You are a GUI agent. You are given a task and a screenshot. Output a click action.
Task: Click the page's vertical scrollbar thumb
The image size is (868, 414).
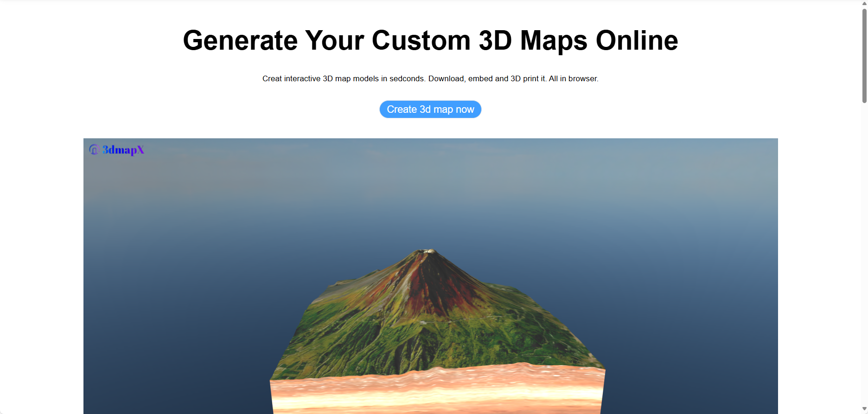click(864, 56)
